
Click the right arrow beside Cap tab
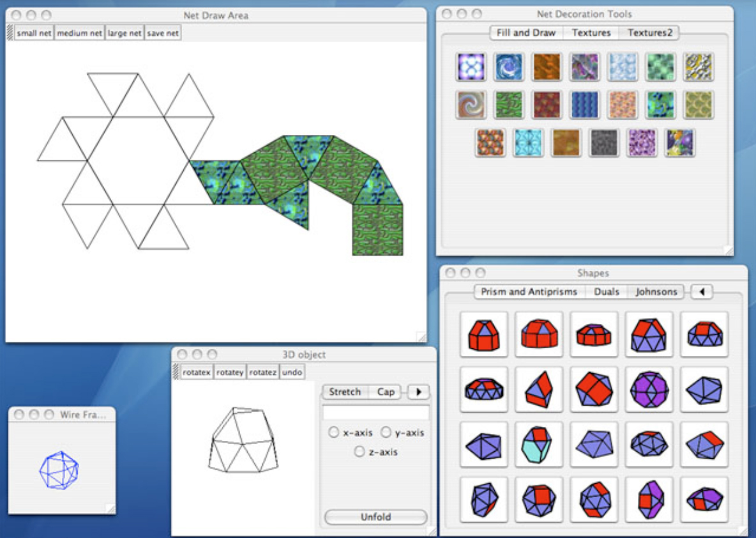coord(418,392)
